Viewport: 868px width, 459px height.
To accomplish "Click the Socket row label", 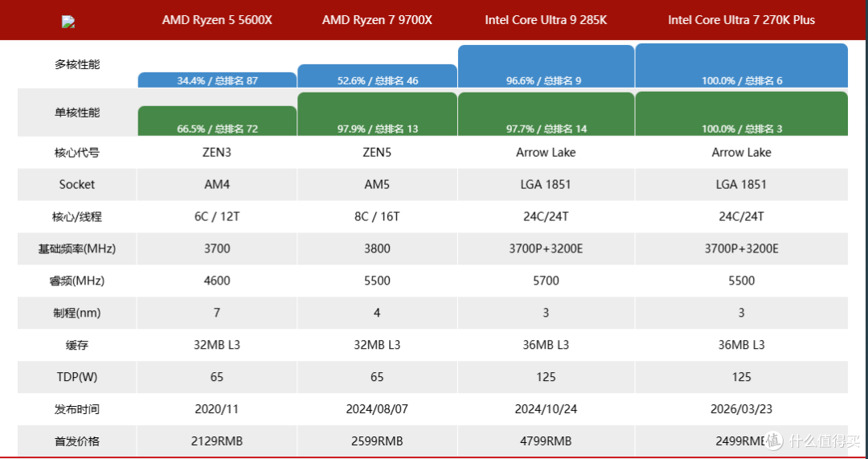I will [x=77, y=184].
